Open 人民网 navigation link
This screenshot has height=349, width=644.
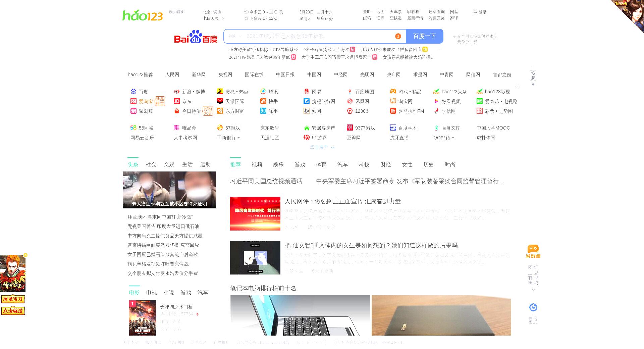coord(172,74)
